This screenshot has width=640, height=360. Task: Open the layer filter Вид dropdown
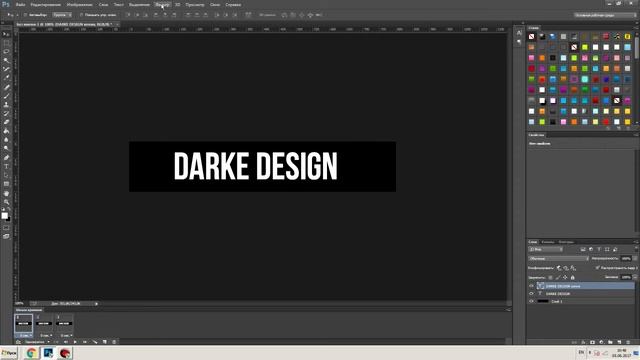[x=545, y=249]
